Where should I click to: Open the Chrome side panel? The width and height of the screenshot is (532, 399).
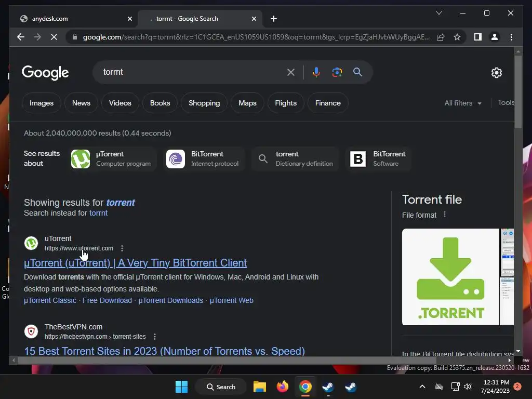tap(478, 37)
